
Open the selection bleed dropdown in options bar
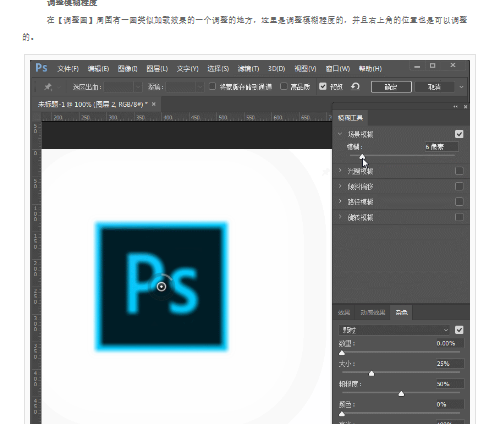tap(123, 87)
